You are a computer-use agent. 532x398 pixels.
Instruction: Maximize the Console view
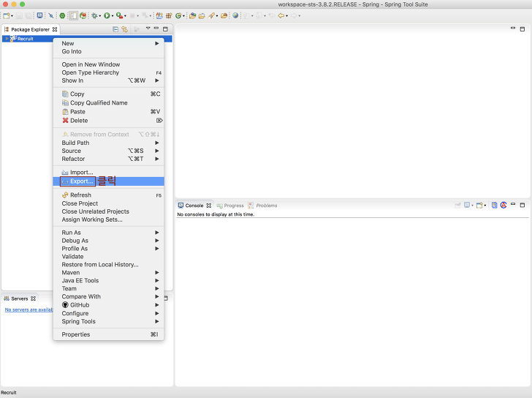tap(522, 205)
